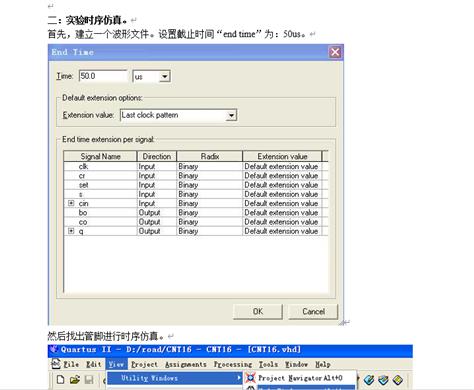This screenshot has height=390, width=474.
Task: Expand the q signal row
Action: pyautogui.click(x=71, y=230)
